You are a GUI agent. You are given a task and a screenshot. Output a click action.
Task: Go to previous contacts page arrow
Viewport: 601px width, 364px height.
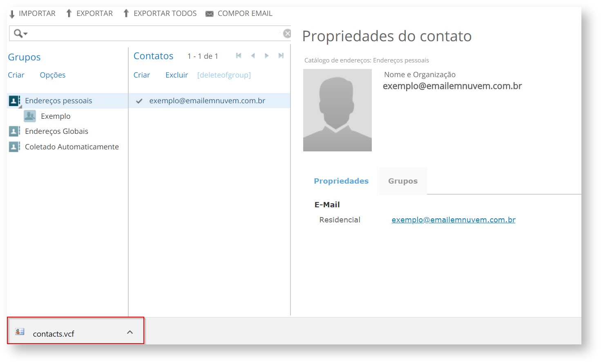[x=253, y=56]
